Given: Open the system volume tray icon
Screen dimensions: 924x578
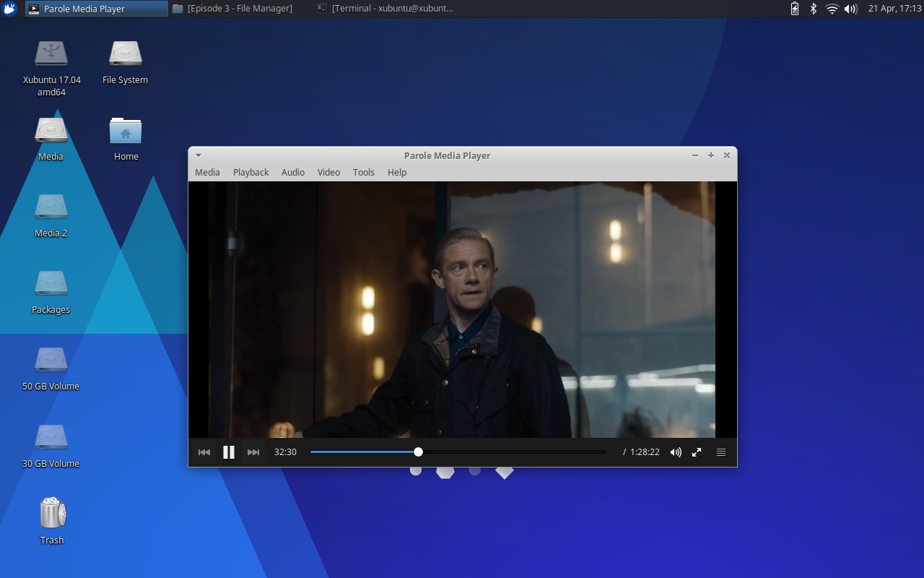Looking at the screenshot, I should coord(851,9).
